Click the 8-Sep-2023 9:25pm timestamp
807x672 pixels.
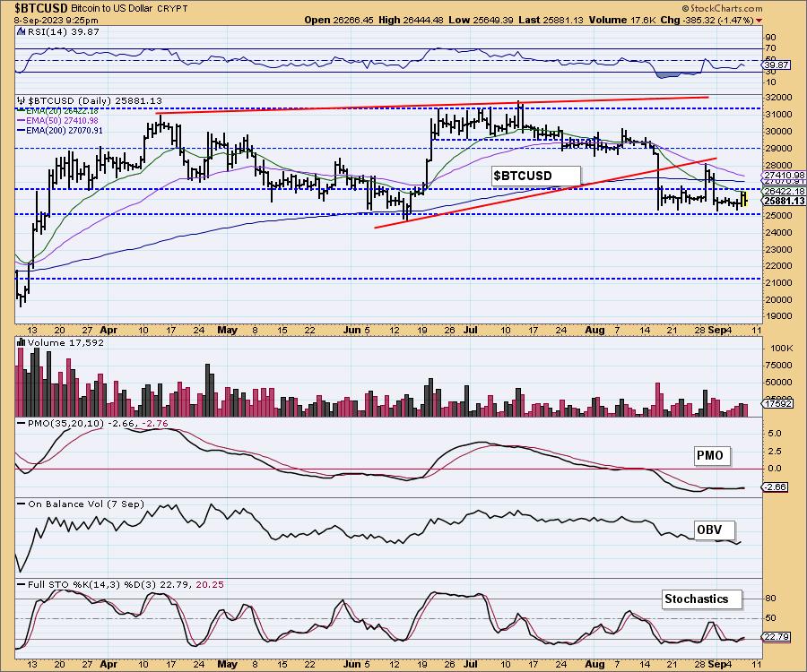coord(56,21)
